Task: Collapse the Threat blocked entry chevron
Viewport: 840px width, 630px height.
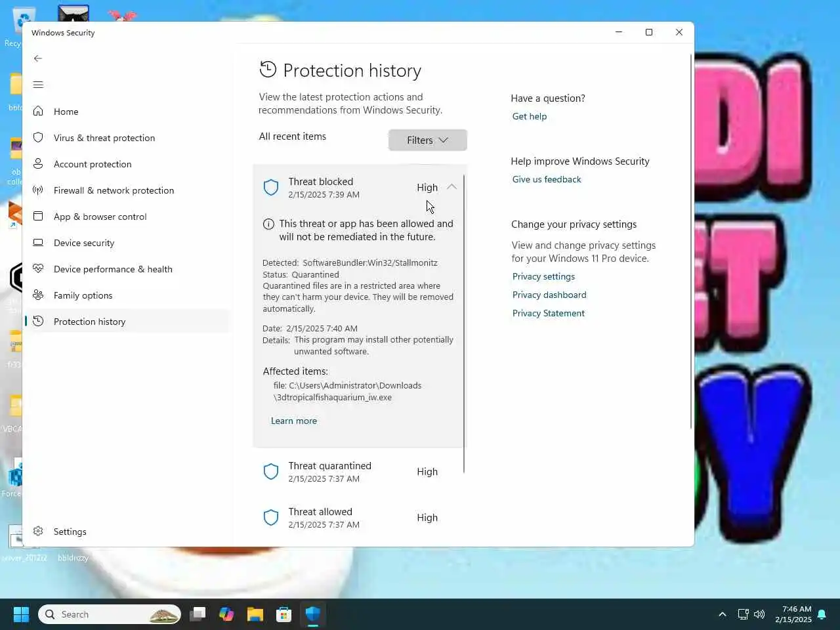Action: pyautogui.click(x=451, y=187)
